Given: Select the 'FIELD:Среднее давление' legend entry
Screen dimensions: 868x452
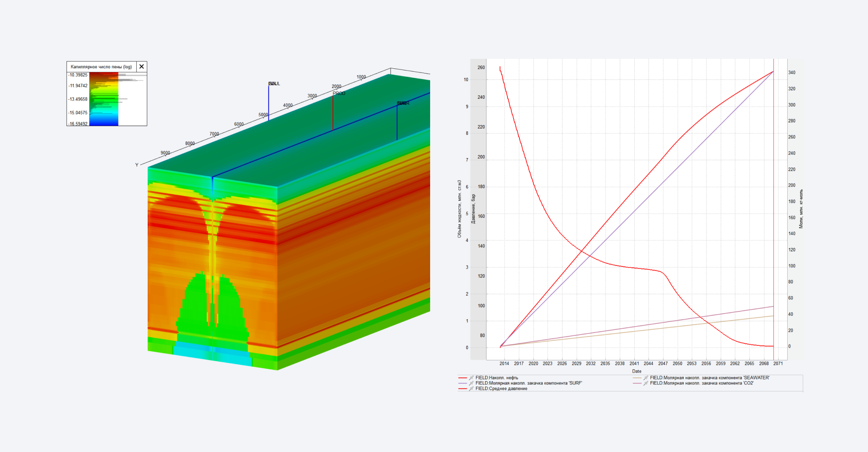Looking at the screenshot, I should tap(501, 388).
